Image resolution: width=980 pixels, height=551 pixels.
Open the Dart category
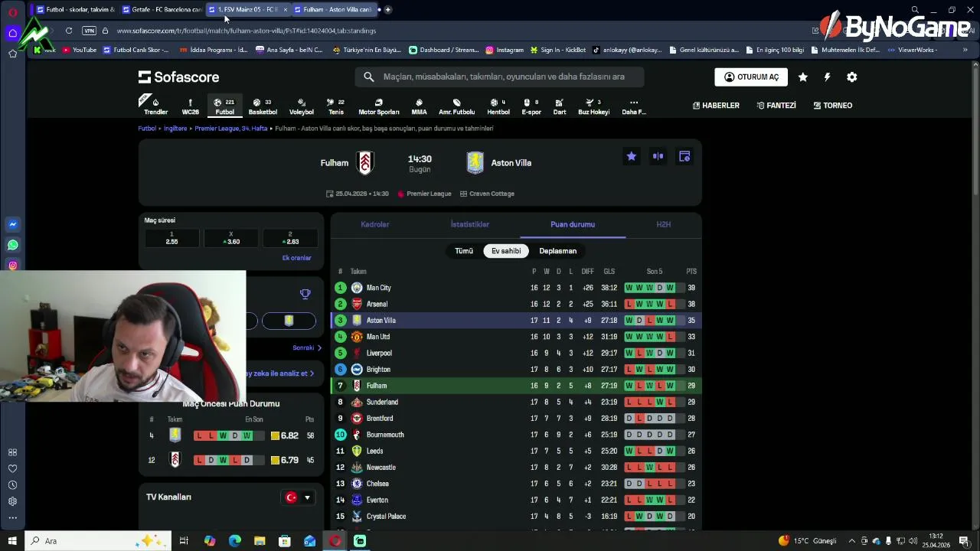560,106
